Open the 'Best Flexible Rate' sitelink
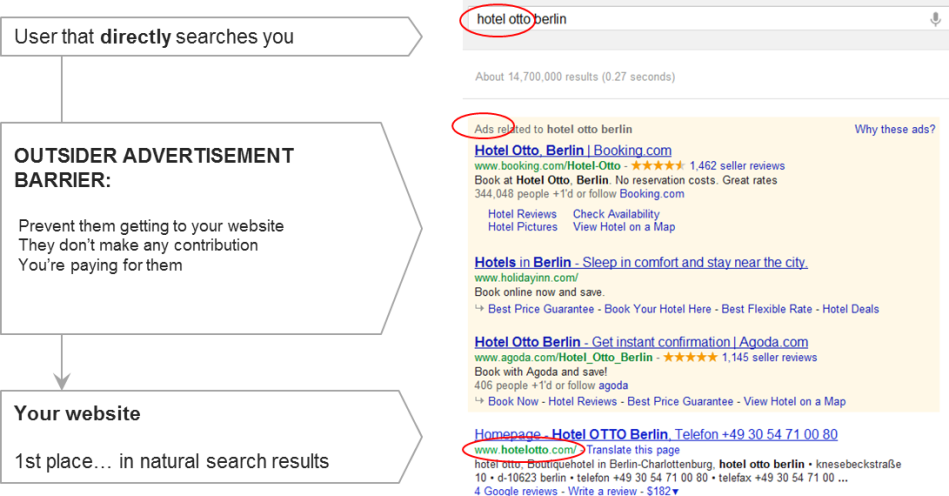The height and width of the screenshot is (496, 949). click(767, 309)
